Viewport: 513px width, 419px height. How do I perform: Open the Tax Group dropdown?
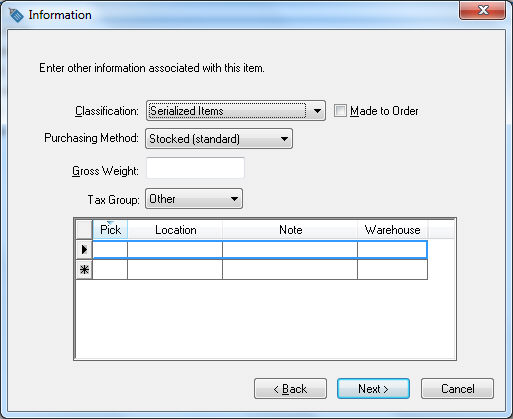tap(194, 199)
